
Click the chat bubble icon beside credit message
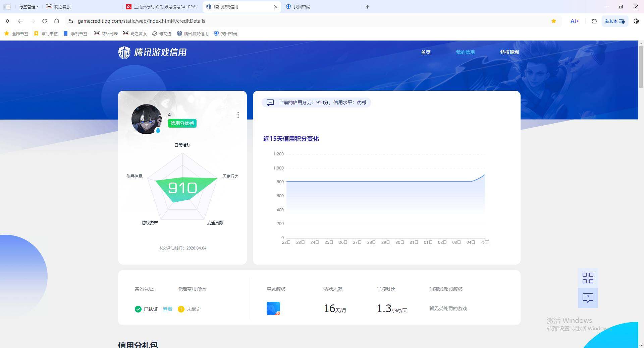(270, 102)
